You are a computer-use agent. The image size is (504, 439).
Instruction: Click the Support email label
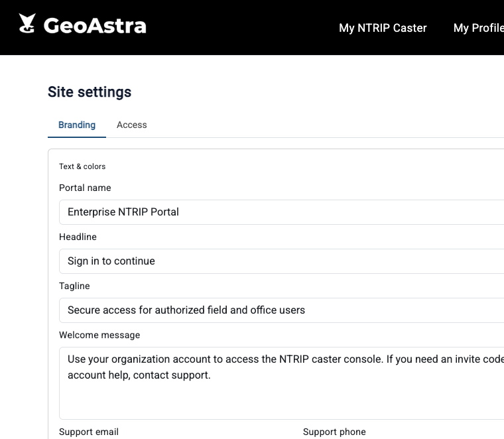click(x=89, y=432)
